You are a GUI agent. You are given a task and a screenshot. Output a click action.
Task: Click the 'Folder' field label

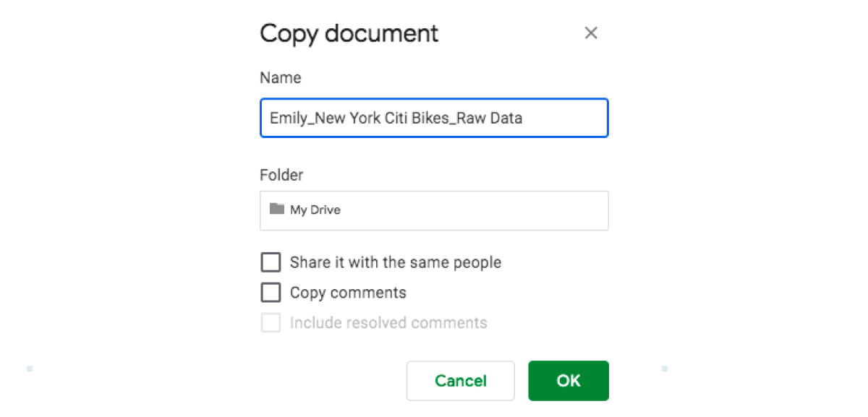point(281,175)
